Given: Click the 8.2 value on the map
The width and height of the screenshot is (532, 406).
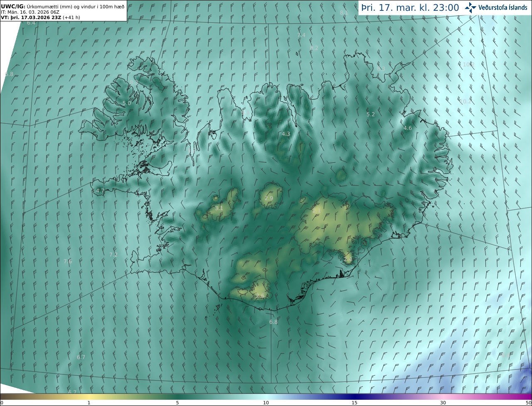Looking at the screenshot, I should tap(314, 48).
